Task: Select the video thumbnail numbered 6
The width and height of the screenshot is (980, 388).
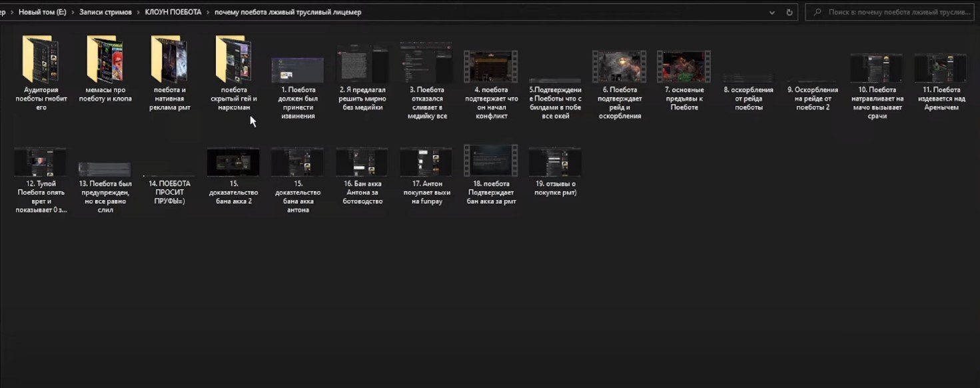Action: 619,67
